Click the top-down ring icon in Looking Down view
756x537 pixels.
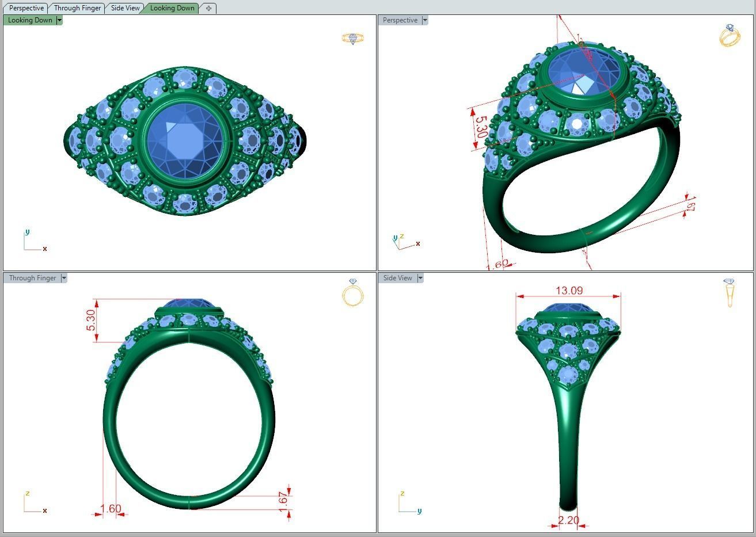(x=353, y=39)
